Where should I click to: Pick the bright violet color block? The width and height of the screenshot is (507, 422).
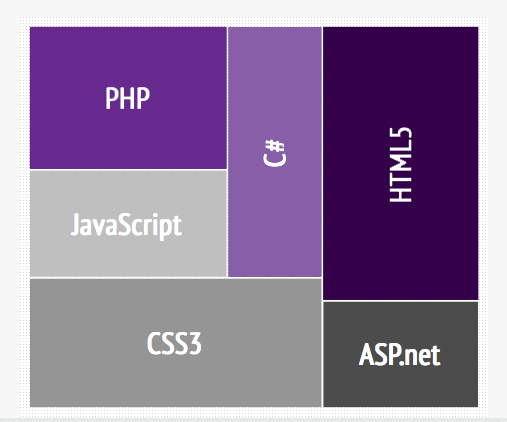click(x=128, y=98)
